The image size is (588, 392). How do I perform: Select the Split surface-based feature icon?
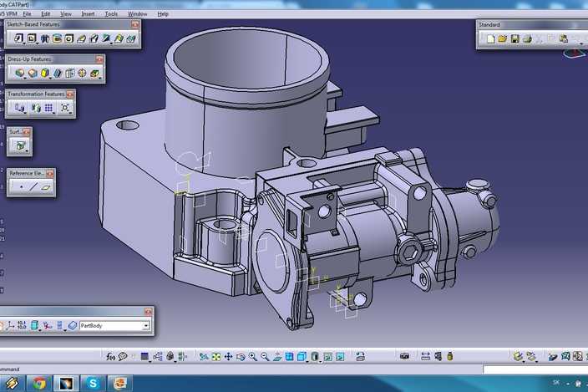pos(21,145)
